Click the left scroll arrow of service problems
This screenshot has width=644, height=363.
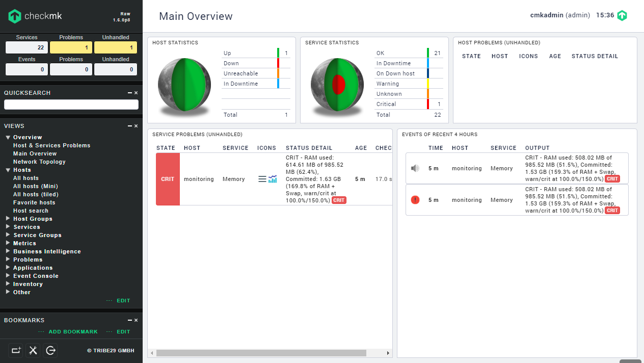point(151,353)
